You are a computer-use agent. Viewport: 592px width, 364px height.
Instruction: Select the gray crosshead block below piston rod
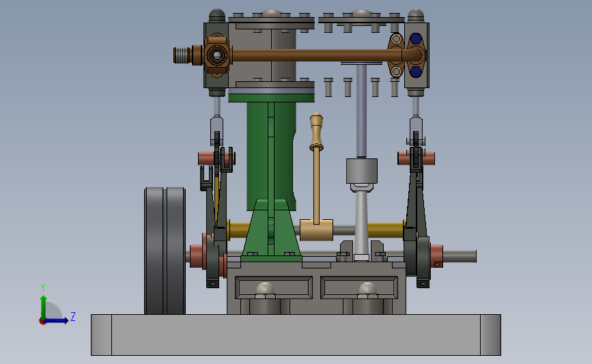coord(362,171)
